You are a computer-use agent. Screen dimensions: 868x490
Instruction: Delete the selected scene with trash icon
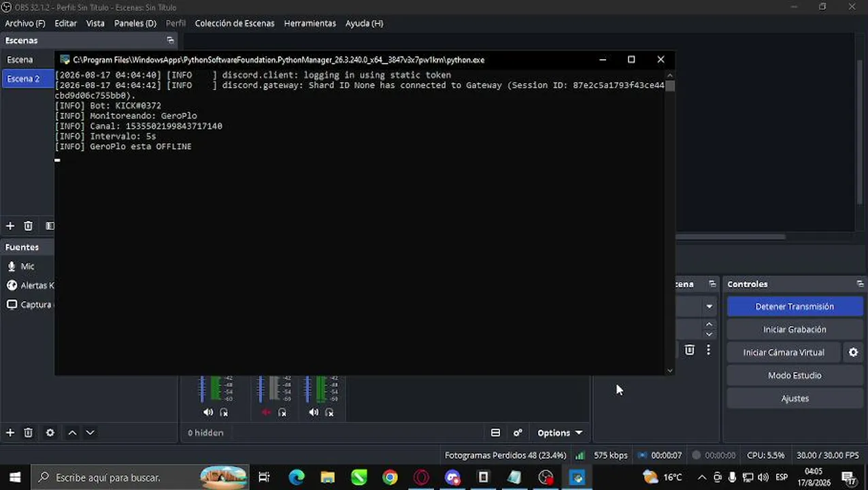(28, 226)
